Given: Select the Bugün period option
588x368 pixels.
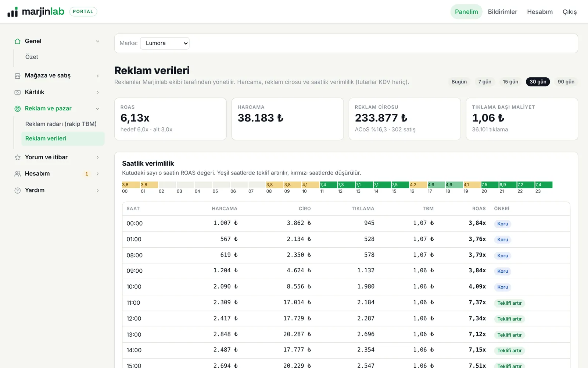Looking at the screenshot, I should point(459,82).
